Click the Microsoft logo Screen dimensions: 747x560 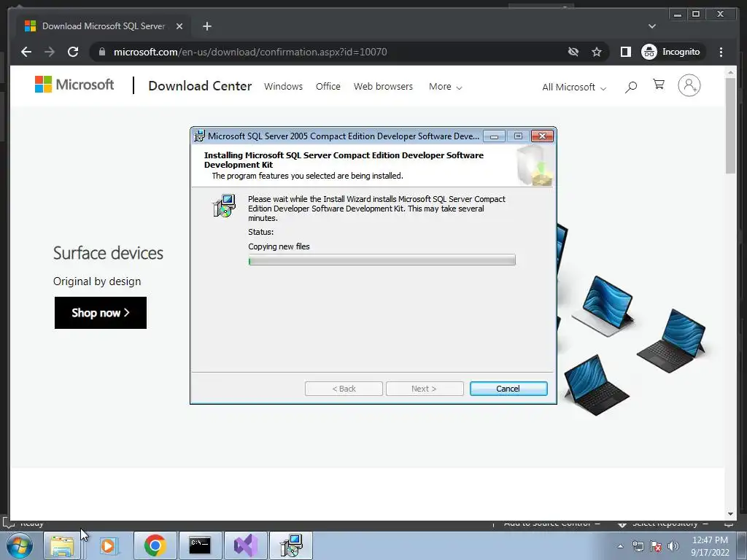click(x=74, y=85)
